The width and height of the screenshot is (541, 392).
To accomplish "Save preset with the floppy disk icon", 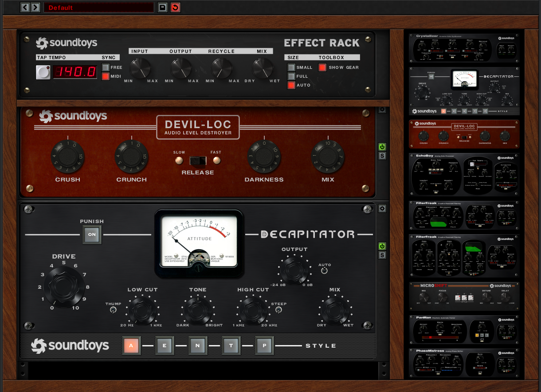I will pos(163,8).
